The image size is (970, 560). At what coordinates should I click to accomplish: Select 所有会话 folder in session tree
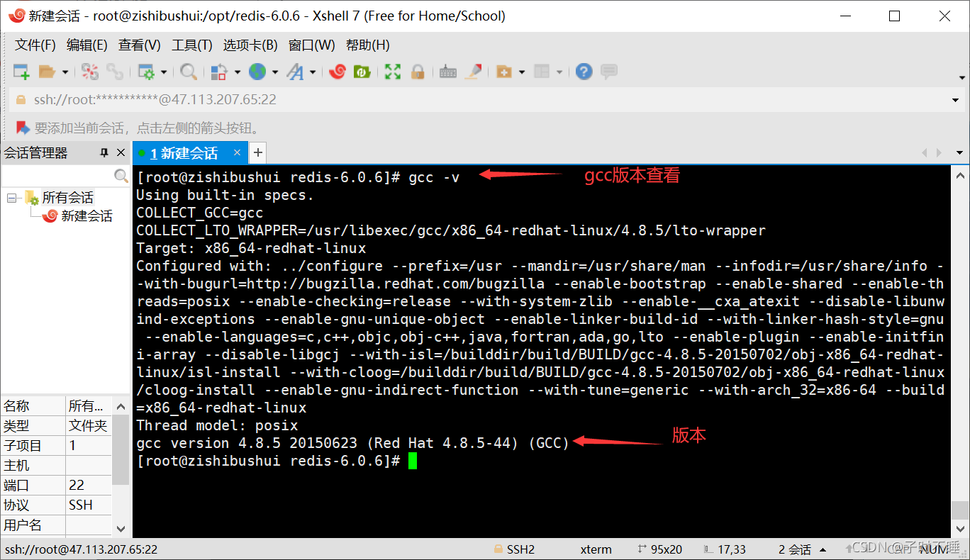[x=67, y=198]
